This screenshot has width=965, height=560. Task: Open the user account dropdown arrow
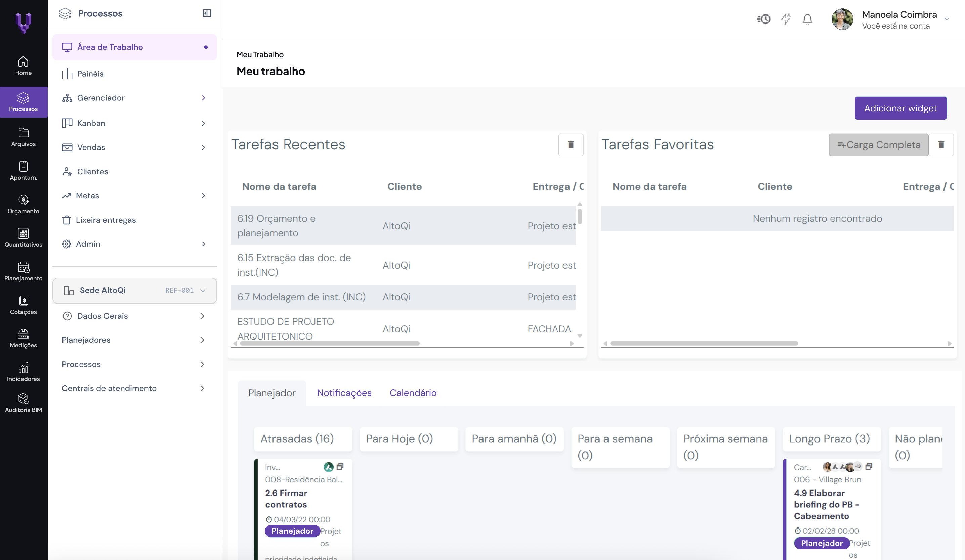click(x=947, y=19)
